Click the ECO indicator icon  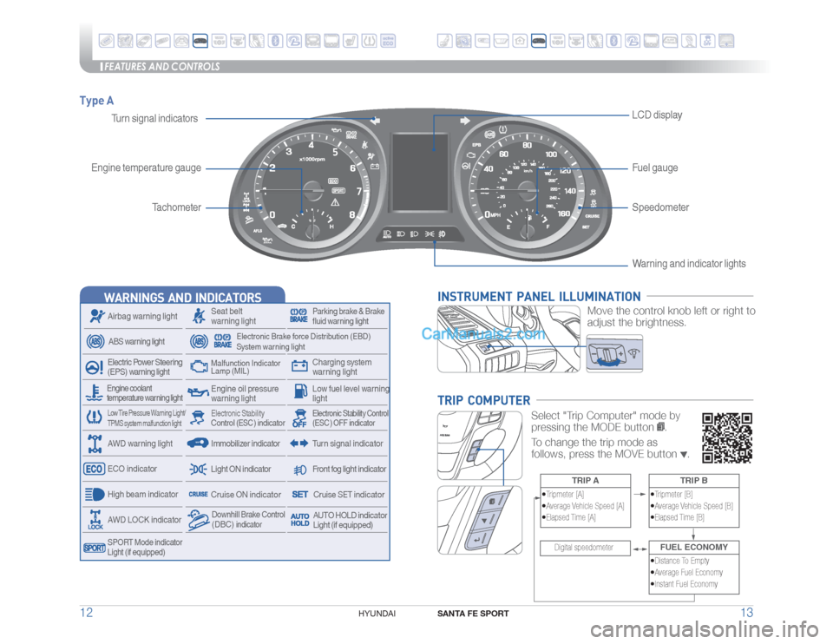(94, 470)
